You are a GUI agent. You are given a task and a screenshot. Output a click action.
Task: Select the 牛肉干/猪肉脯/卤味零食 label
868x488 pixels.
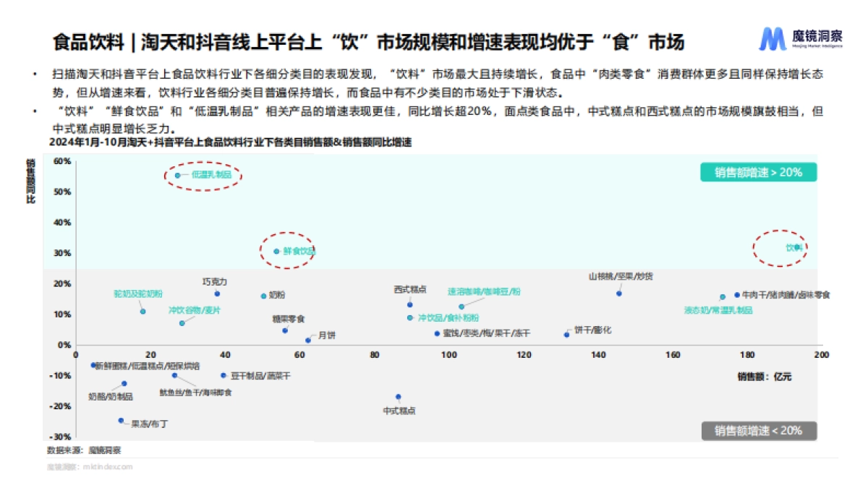point(786,295)
